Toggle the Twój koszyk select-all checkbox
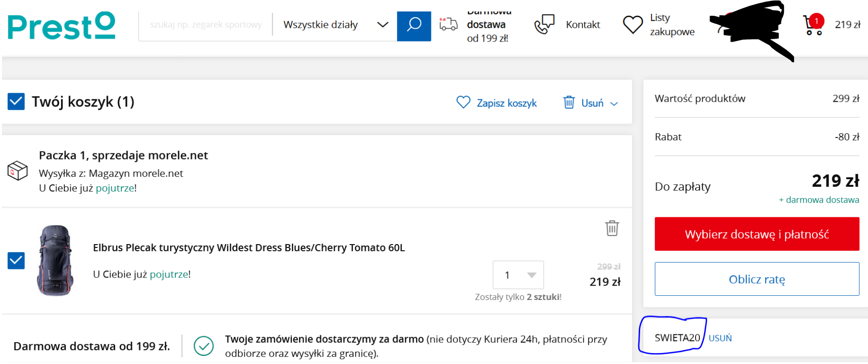868x364 pixels. click(x=16, y=101)
